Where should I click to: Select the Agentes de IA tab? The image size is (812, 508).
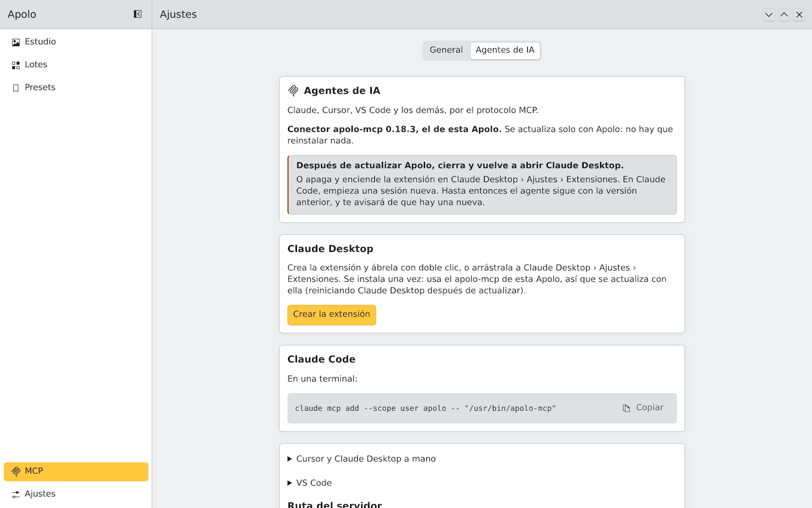505,50
